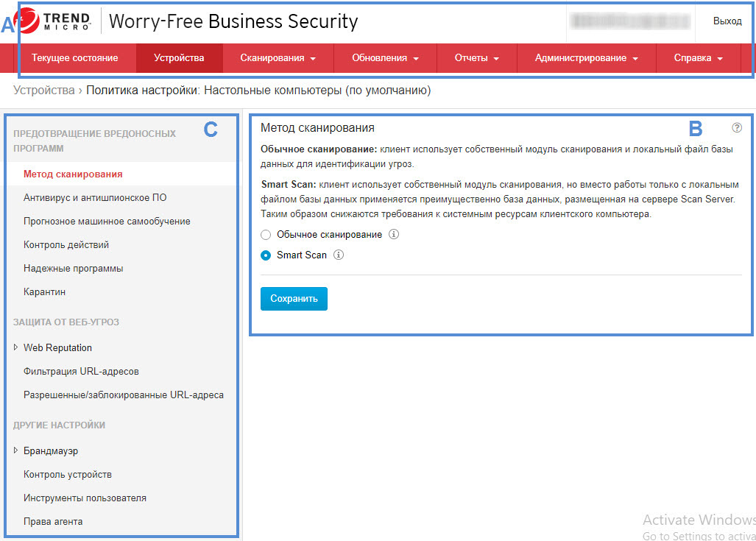Click the Выход logout link
756x541 pixels.
[727, 21]
